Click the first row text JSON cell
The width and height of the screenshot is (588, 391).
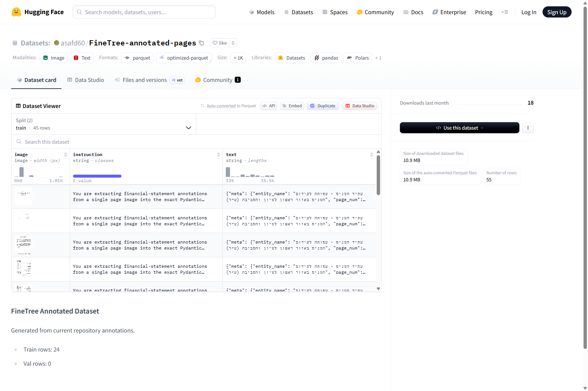[299, 197]
